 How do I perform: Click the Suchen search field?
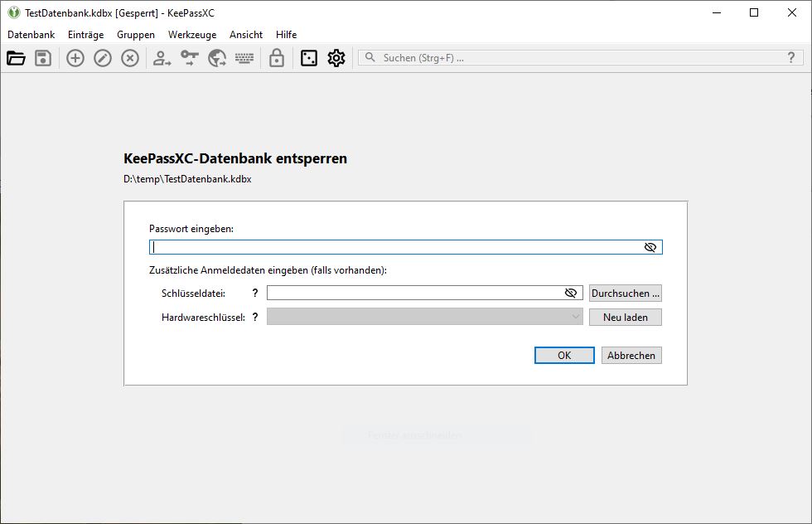coord(580,57)
